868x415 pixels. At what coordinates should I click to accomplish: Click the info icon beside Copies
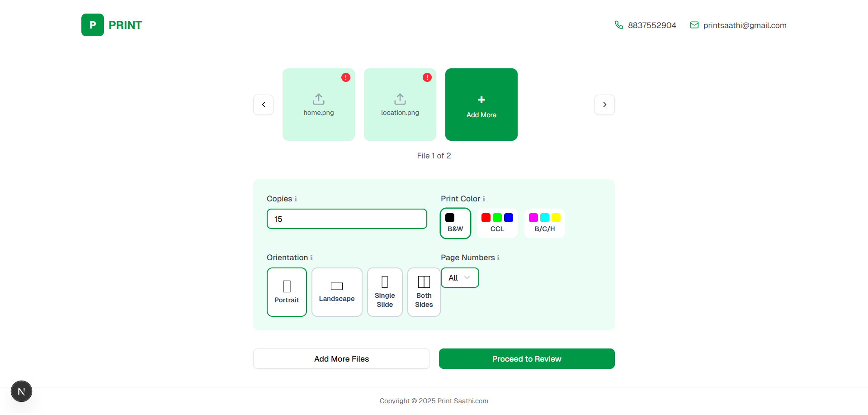click(x=296, y=199)
